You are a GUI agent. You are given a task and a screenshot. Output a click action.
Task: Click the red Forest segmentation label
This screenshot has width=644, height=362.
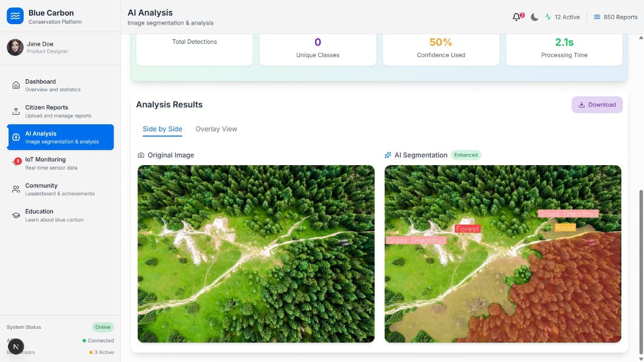click(x=467, y=229)
